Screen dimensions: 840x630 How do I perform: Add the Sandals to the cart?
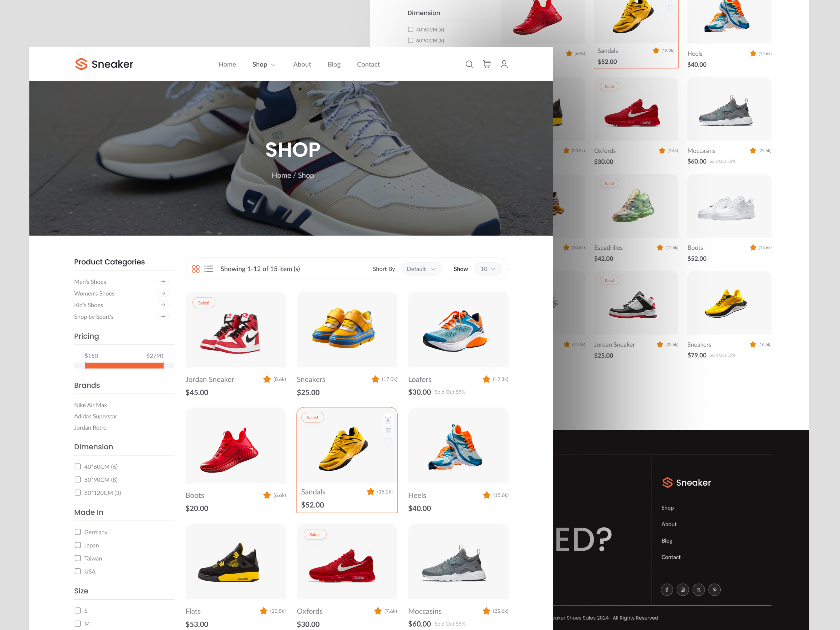click(x=387, y=430)
